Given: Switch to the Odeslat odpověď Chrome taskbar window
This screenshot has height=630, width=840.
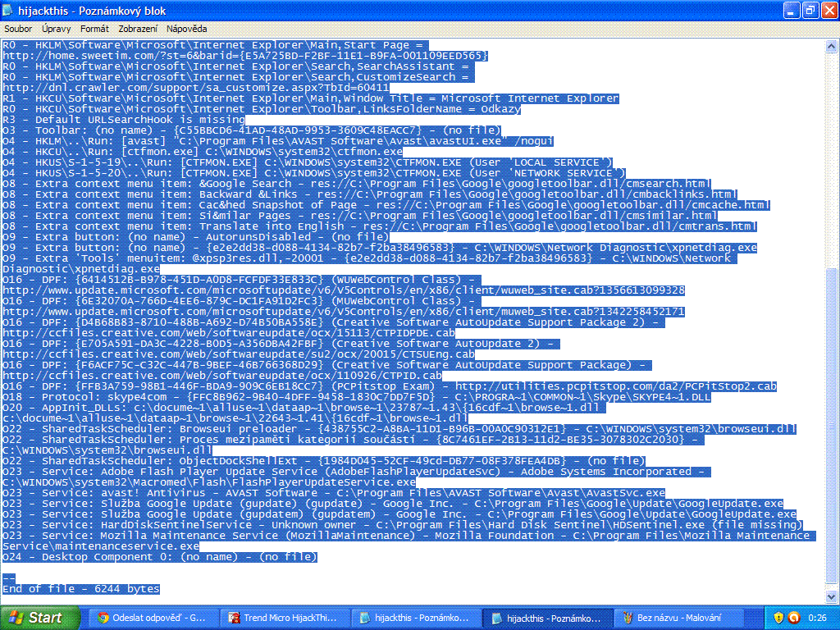Looking at the screenshot, I should [153, 618].
